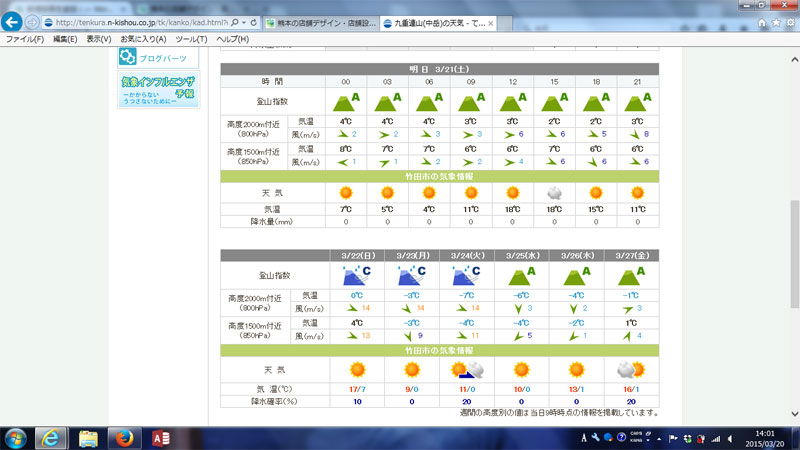Open the ブログパーツ link
The width and height of the screenshot is (800, 450).
point(163,58)
